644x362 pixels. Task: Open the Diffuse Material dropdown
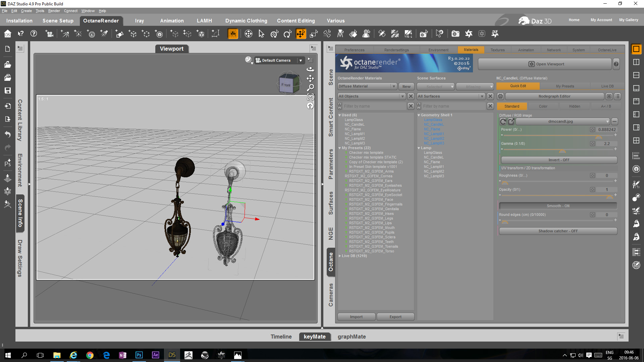(367, 86)
